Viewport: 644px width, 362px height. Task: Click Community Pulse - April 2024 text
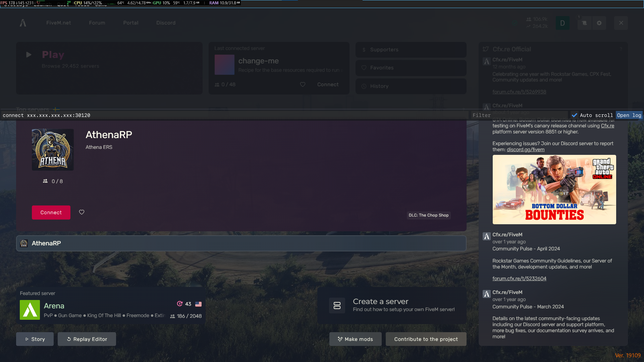click(526, 249)
